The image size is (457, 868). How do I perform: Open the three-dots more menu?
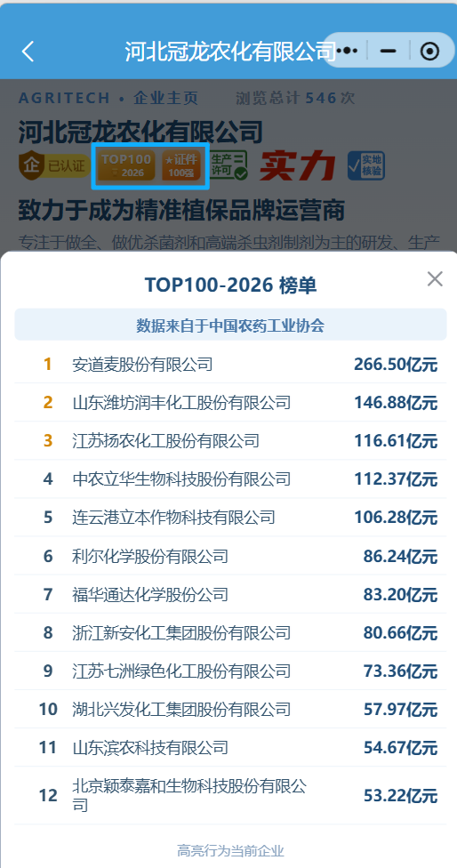click(x=347, y=51)
